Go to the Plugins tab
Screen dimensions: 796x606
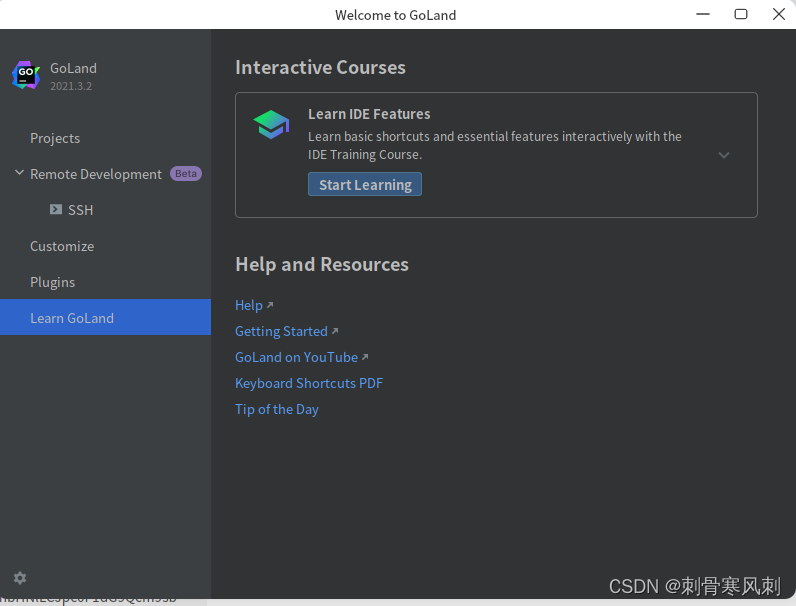(52, 282)
